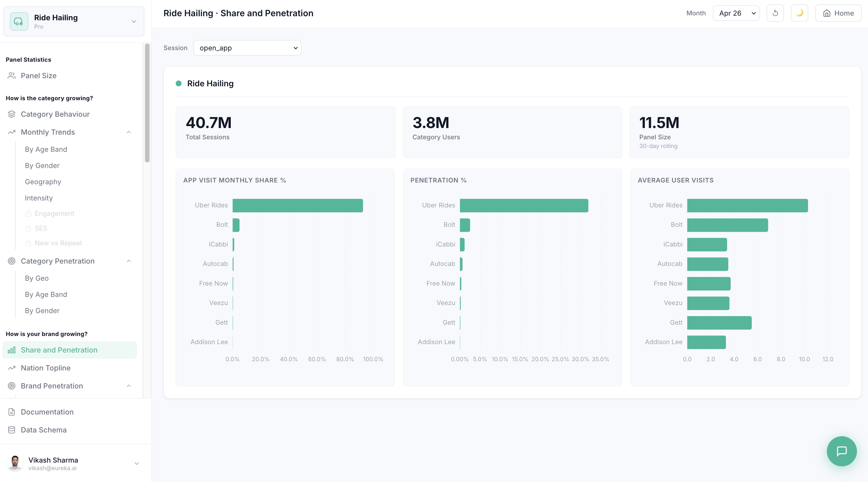Expand the user account menu chevron
868x482 pixels.
pyautogui.click(x=137, y=463)
